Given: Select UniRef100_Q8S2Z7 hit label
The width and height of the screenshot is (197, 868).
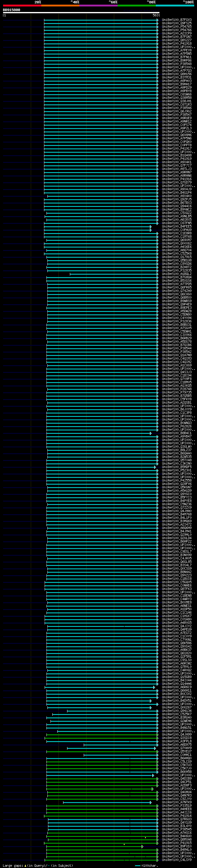Looking at the screenshot, I should click(176, 40).
